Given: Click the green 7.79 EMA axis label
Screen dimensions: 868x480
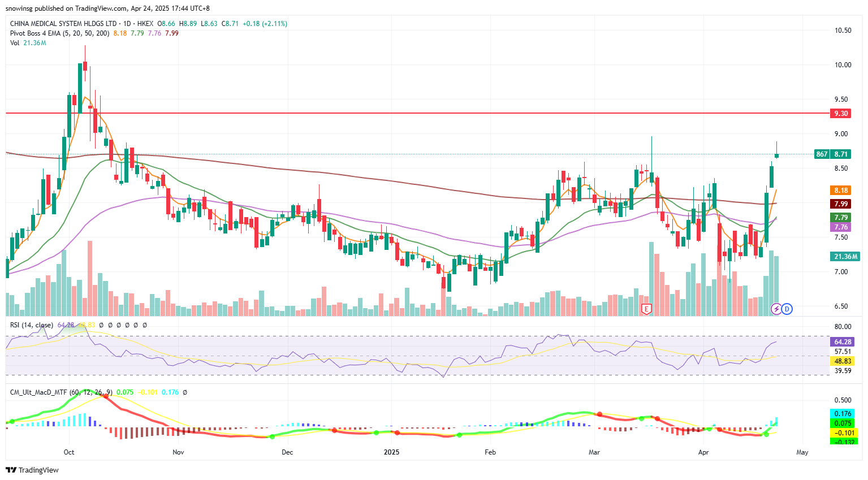Looking at the screenshot, I should [x=841, y=218].
